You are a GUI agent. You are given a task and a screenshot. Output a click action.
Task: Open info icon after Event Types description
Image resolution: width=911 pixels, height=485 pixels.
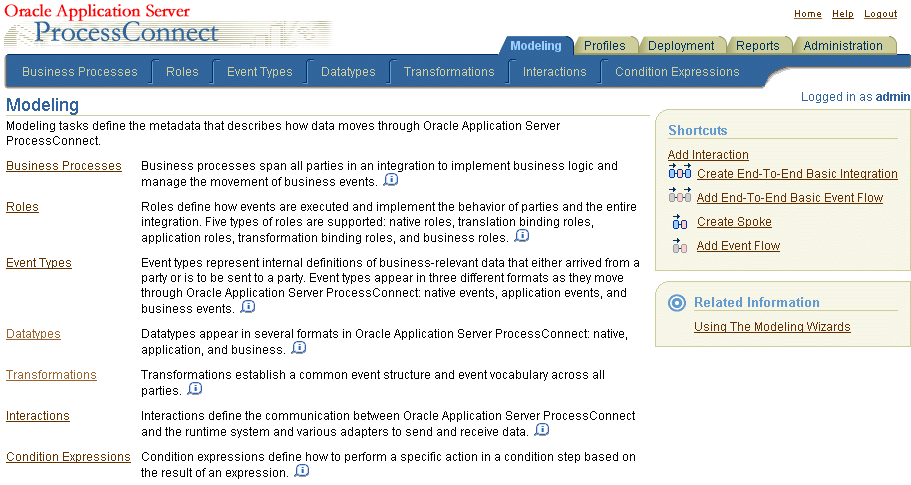248,307
